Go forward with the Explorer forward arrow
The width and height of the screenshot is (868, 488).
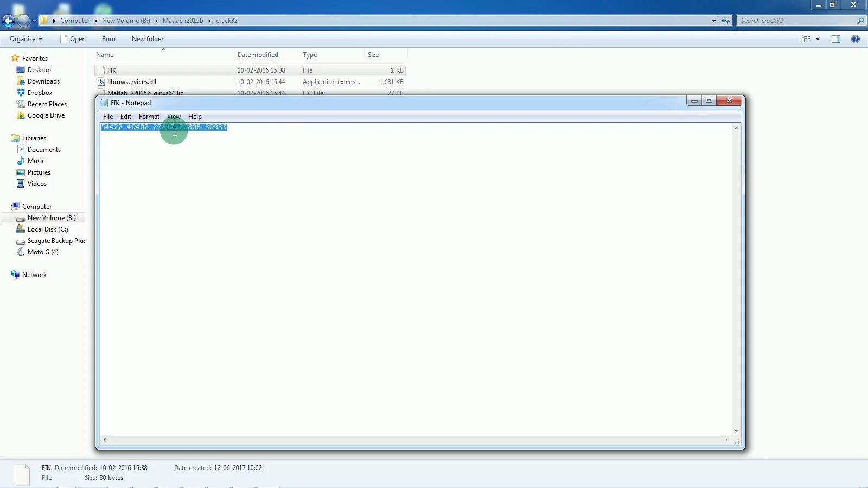click(x=23, y=21)
